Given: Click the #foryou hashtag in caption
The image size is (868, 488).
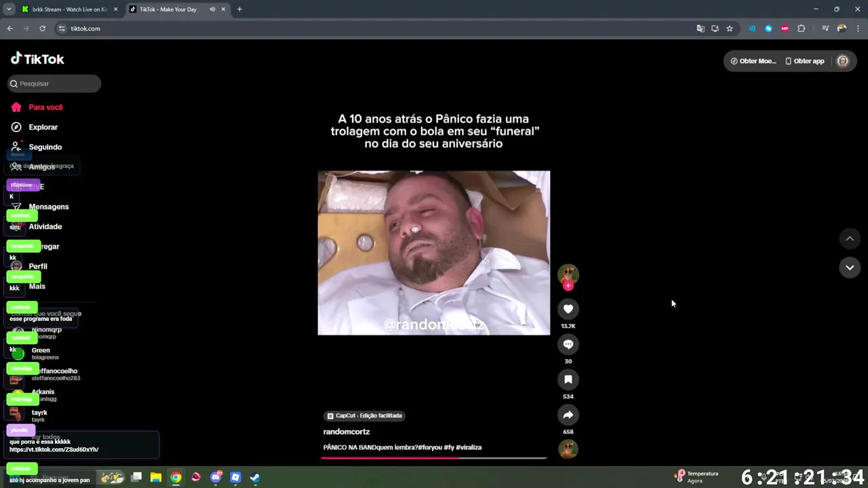Looking at the screenshot, I should tap(430, 447).
